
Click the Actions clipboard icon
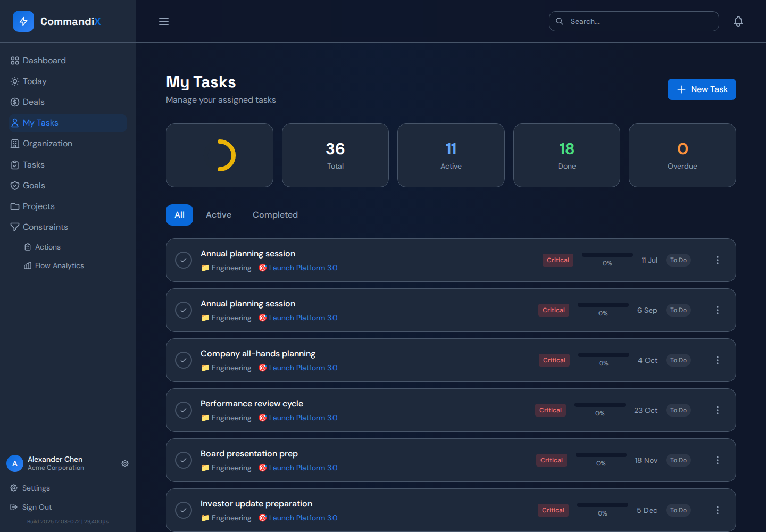coord(28,247)
